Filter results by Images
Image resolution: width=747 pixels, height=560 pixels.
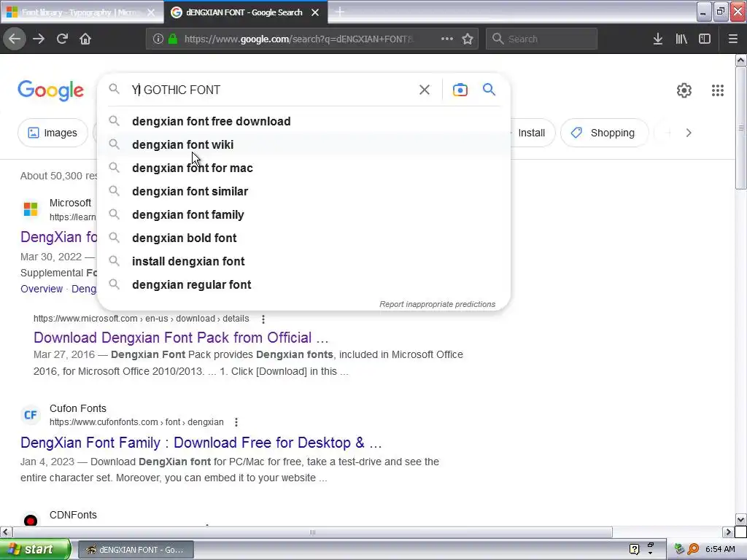53,133
